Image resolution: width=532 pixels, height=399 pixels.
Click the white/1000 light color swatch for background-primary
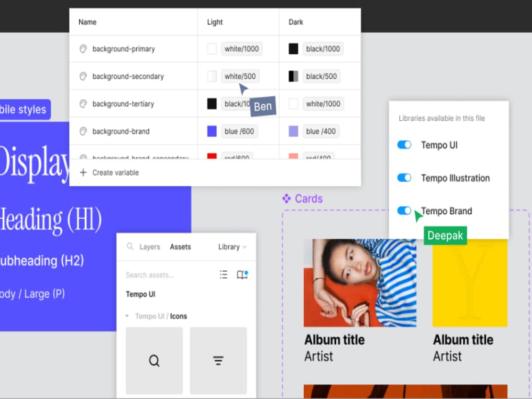coord(212,49)
